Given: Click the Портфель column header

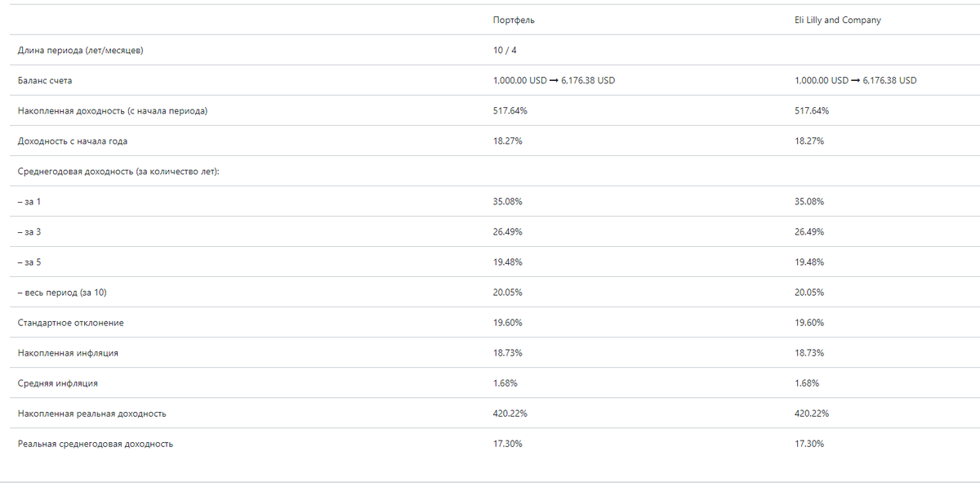Looking at the screenshot, I should pos(514,20).
